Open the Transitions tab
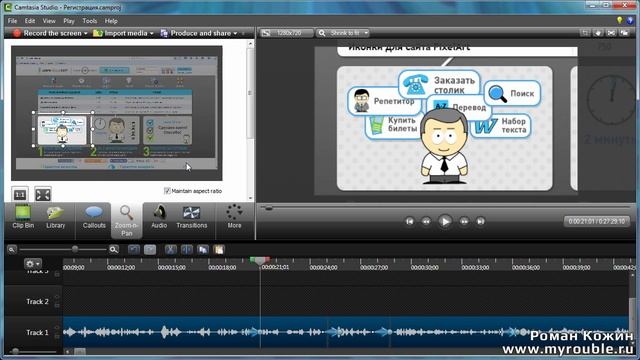The width and height of the screenshot is (640, 360). [191, 217]
